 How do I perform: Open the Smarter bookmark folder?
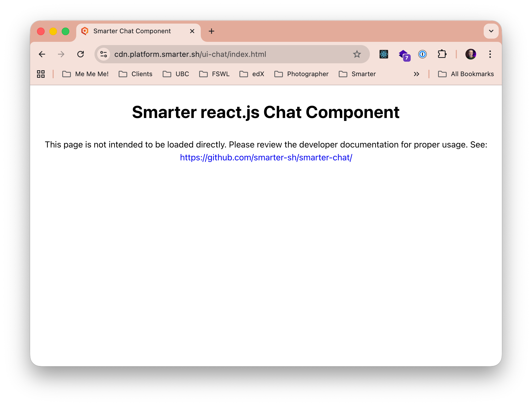click(357, 74)
